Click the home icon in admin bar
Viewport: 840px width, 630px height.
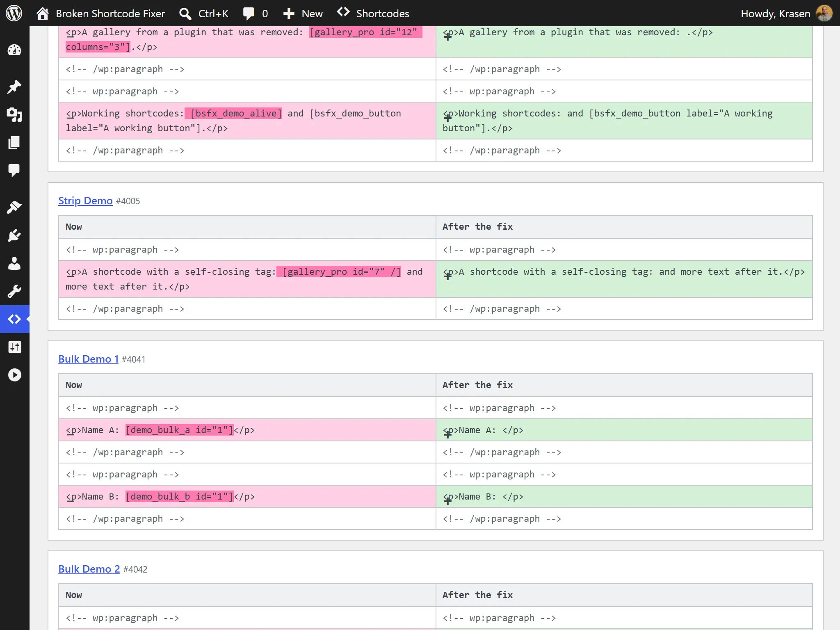[43, 14]
